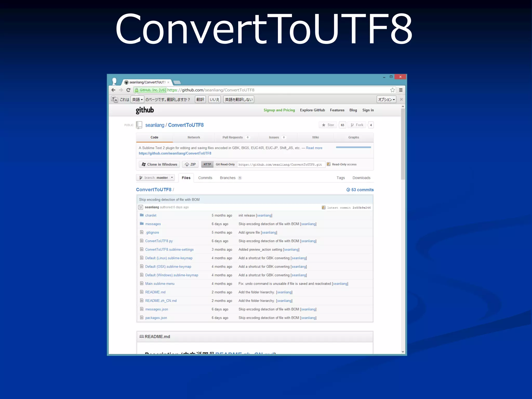The width and height of the screenshot is (532, 399).
Task: Click the Sign in link
Action: 368,110
